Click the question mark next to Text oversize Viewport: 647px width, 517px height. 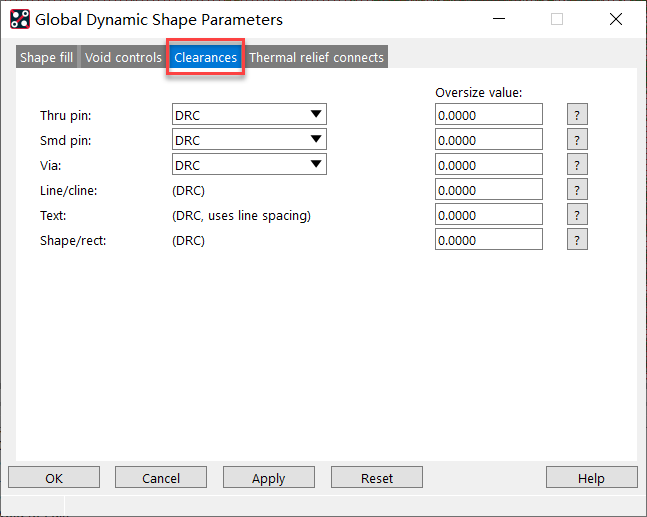(577, 215)
